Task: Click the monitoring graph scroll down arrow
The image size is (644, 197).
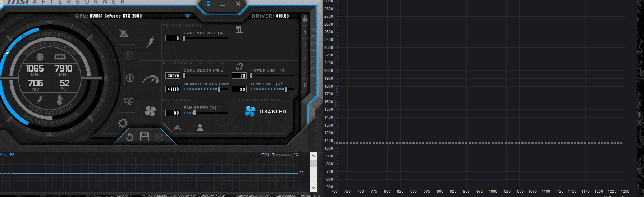Action: pyautogui.click(x=313, y=188)
